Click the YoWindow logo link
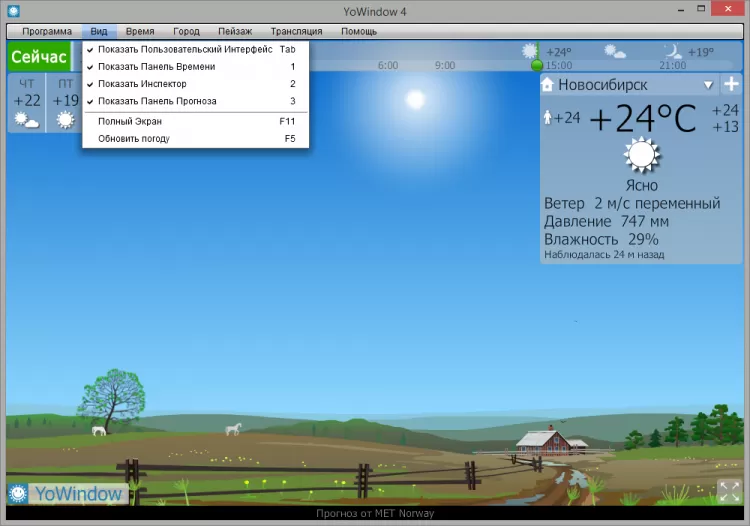Screen dimensions: 750x526 pos(78,494)
